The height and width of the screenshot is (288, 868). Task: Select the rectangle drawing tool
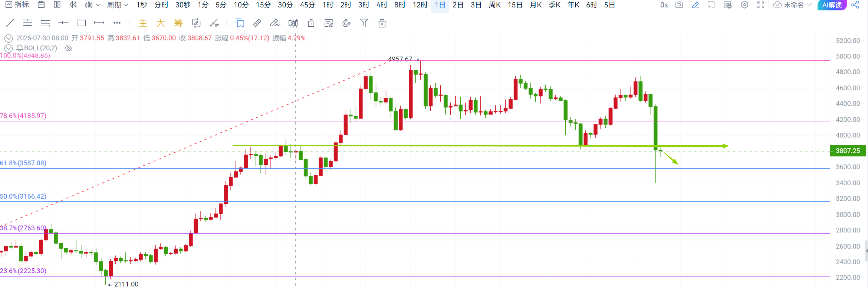(x=81, y=23)
